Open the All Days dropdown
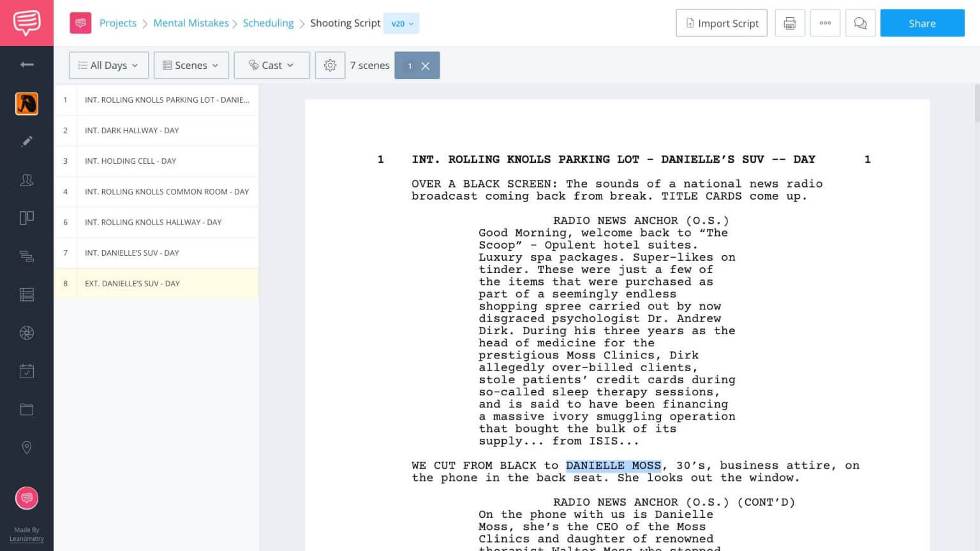Screen dimensions: 980x551 point(108,65)
